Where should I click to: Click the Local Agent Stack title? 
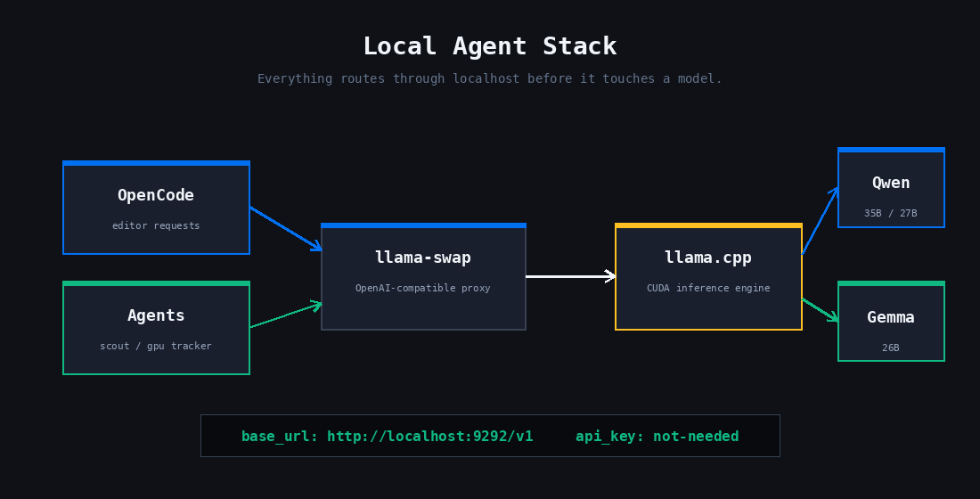490,46
